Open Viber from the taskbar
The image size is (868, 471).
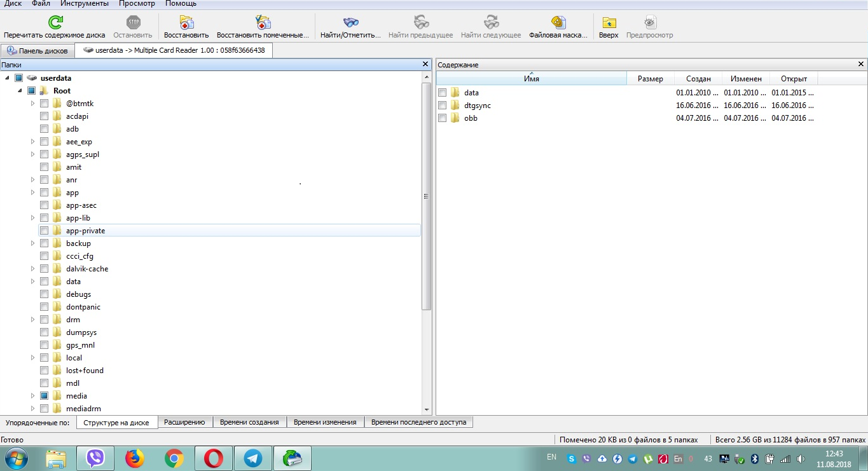(x=95, y=458)
